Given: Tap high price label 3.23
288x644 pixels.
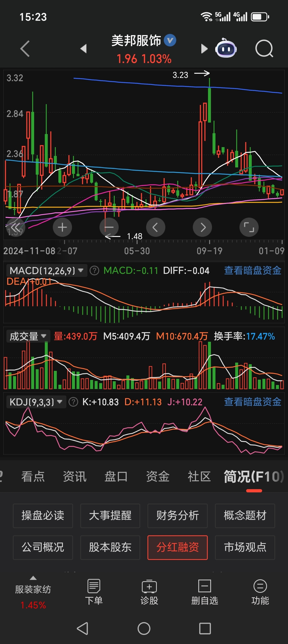Looking at the screenshot, I should point(181,75).
